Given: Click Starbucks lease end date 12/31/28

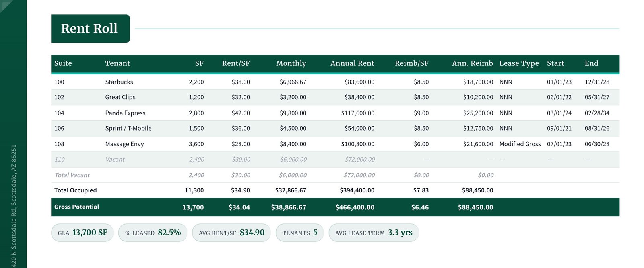Looking at the screenshot, I should coord(597,82).
